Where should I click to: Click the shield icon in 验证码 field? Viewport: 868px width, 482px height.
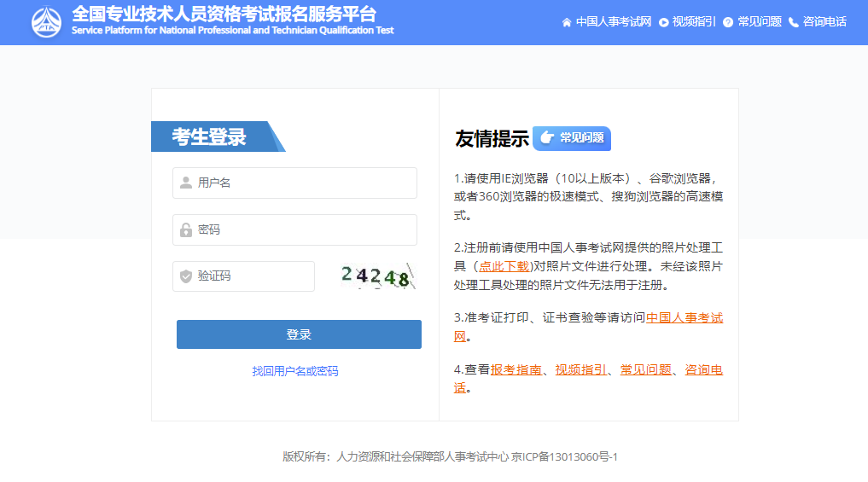pos(186,276)
